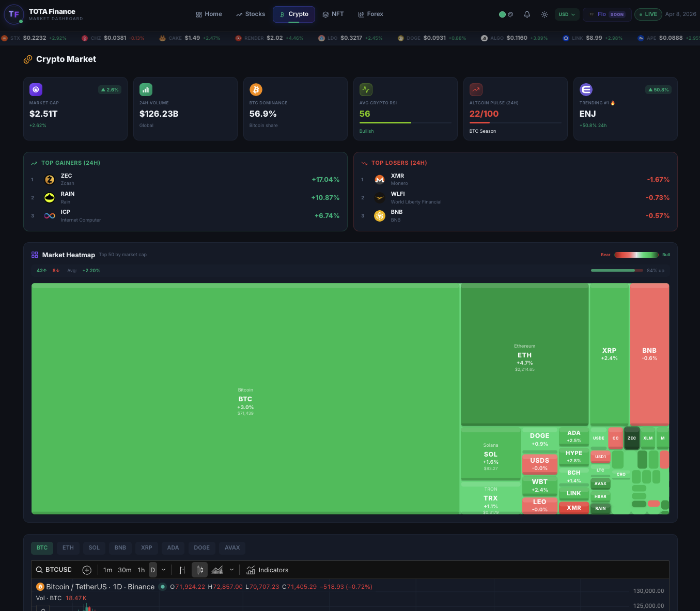Select the Crypto tab
700x611 pixels.
click(294, 14)
